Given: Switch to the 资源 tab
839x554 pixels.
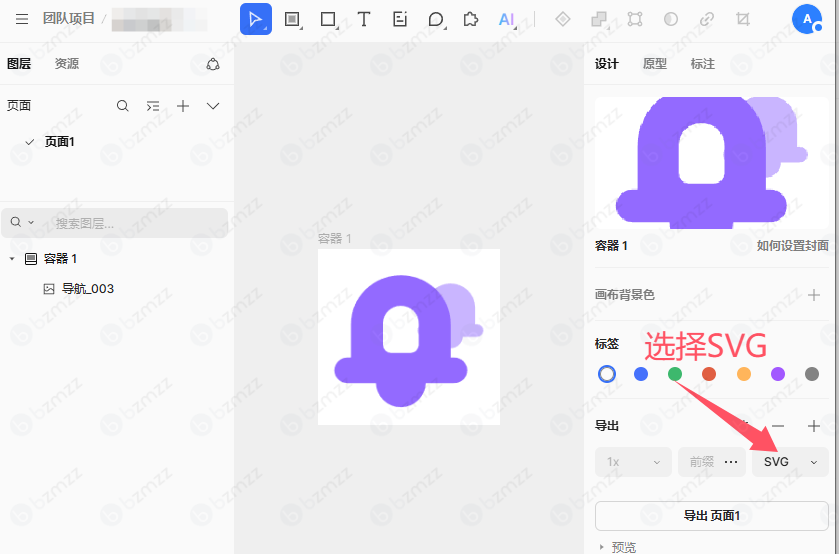Looking at the screenshot, I should [67, 64].
